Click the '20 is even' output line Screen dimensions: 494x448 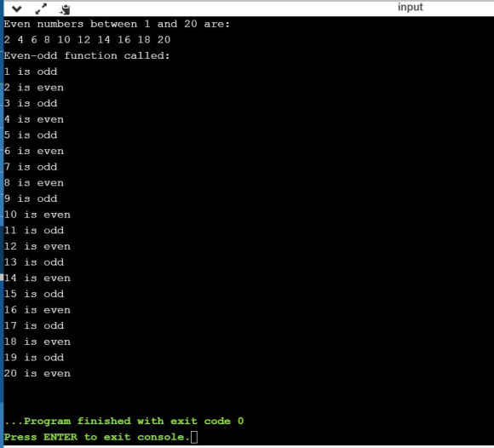[x=37, y=373]
